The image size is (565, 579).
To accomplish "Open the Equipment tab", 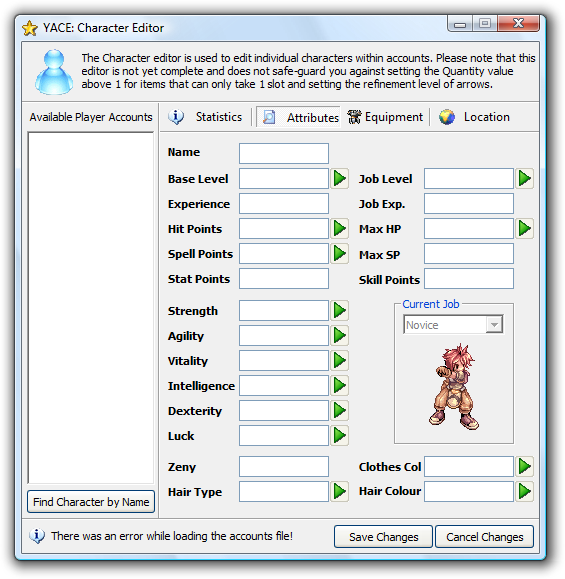I will (385, 117).
